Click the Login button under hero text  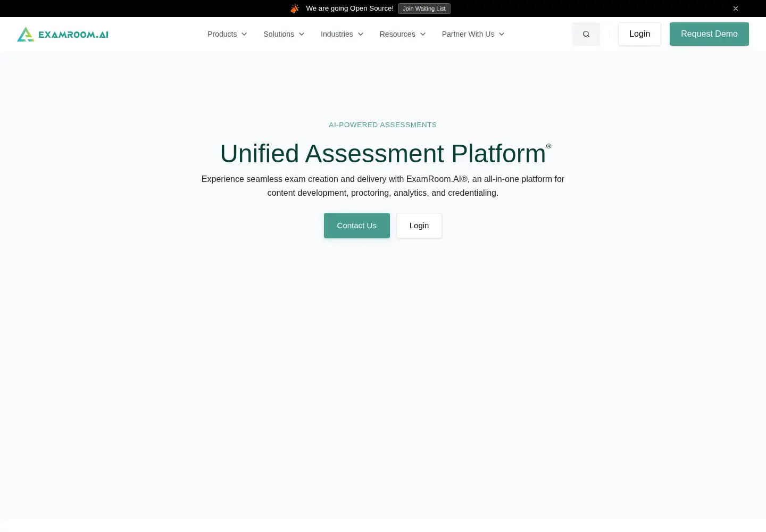point(419,226)
